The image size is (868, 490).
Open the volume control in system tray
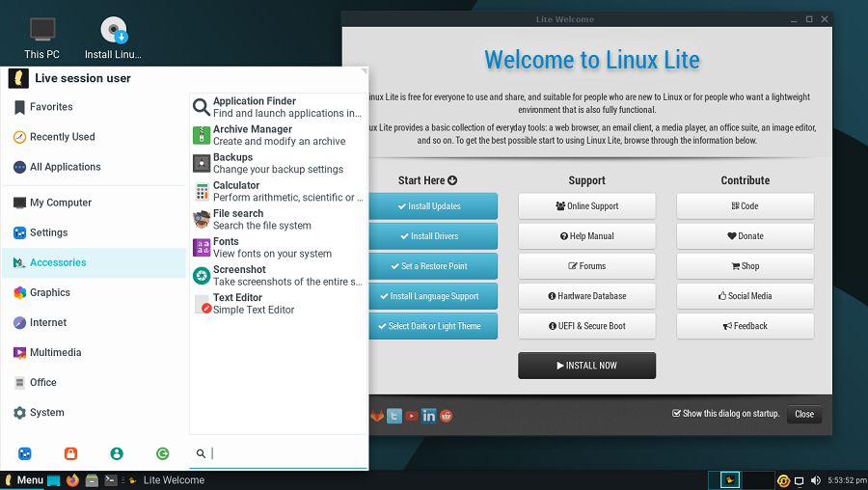[x=815, y=480]
